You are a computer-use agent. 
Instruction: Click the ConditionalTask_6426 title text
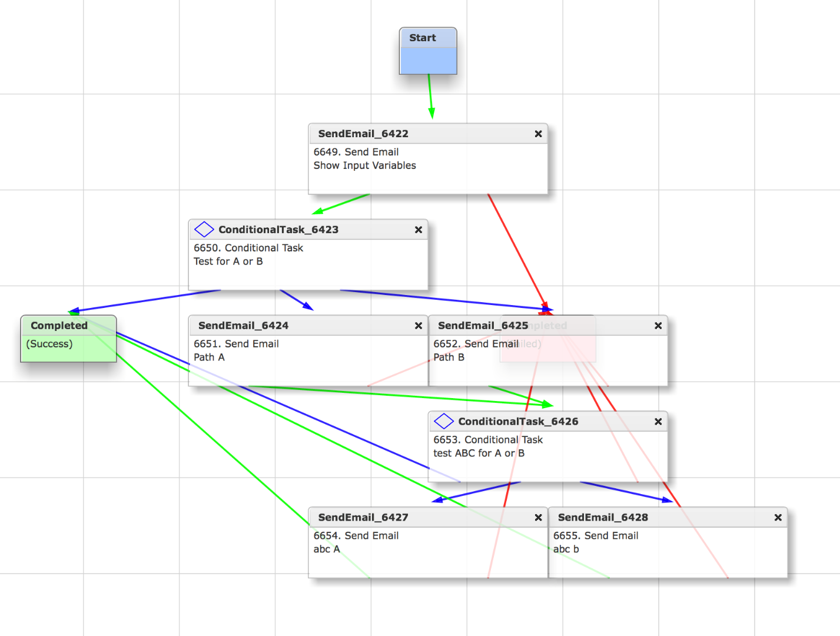tap(518, 422)
